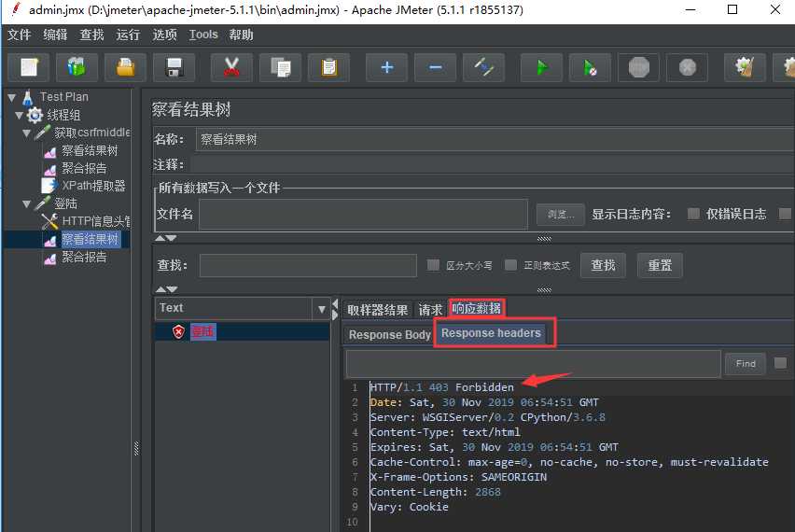Click the failed 登陆 result entry
The width and height of the screenshot is (795, 532).
click(x=202, y=331)
